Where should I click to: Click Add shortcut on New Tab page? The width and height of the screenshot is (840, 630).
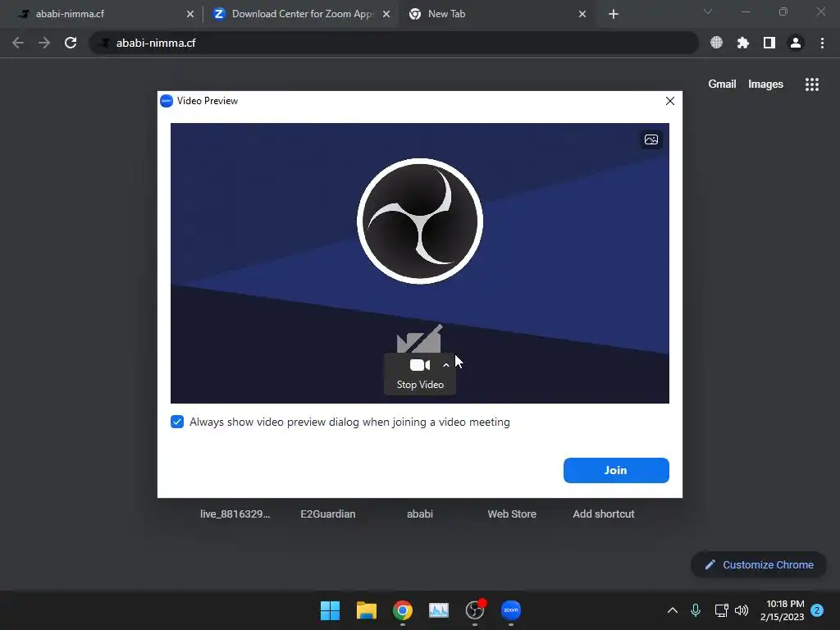coord(604,514)
